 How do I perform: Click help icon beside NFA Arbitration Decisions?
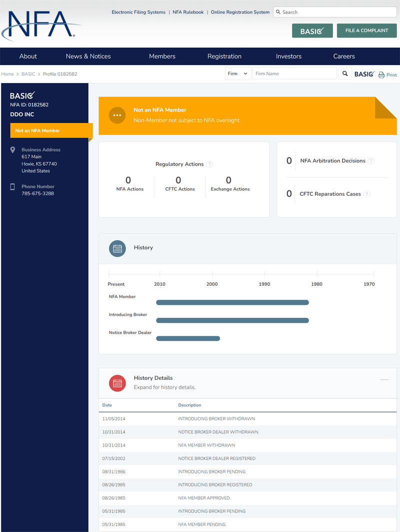tap(371, 161)
